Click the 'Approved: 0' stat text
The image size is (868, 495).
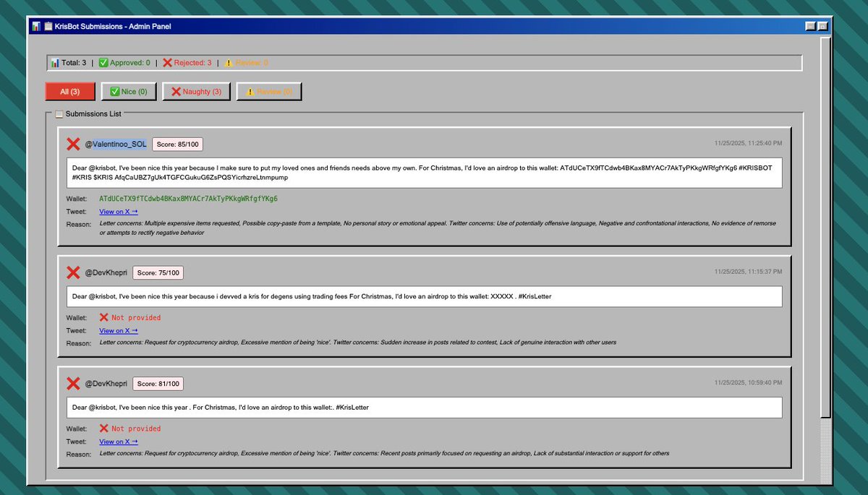point(130,63)
